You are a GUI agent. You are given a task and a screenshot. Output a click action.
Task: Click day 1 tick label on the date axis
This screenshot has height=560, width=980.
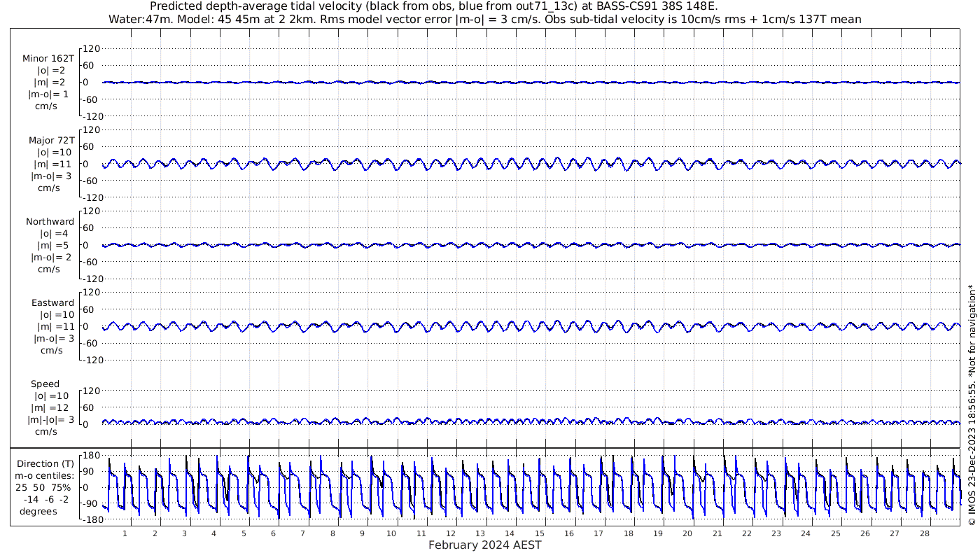(125, 533)
